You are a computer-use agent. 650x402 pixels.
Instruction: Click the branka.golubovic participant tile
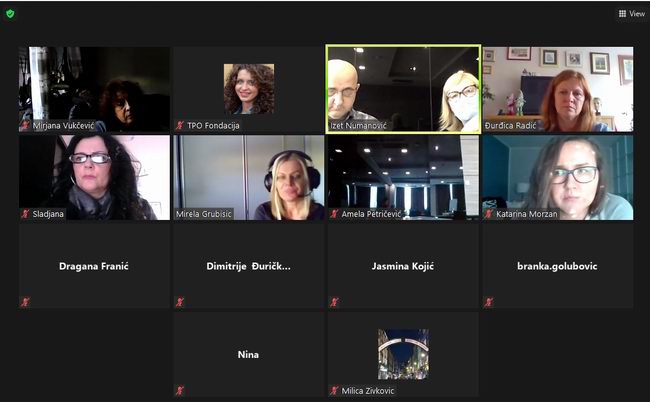[x=558, y=266]
